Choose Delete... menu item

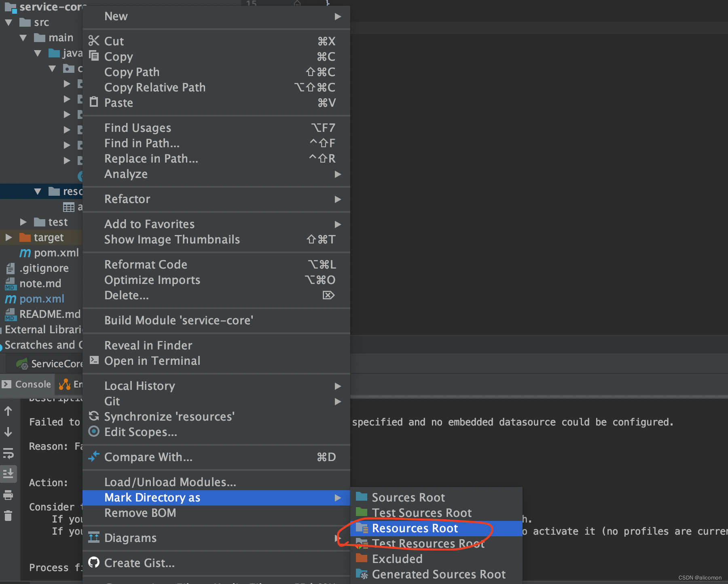click(x=216, y=295)
